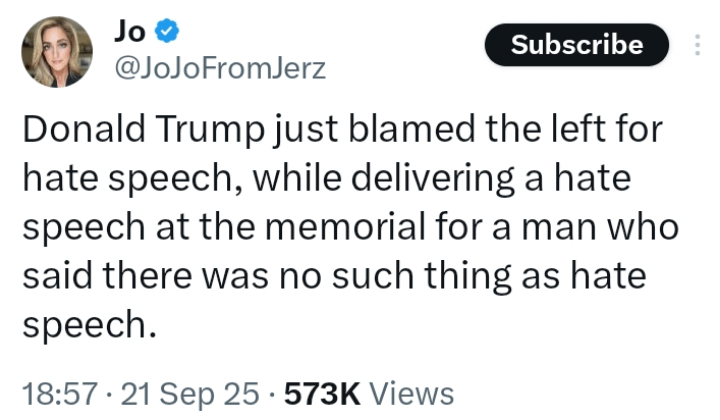Click the blue verified checkmark badge
The height and width of the screenshot is (420, 720).
pyautogui.click(x=167, y=31)
